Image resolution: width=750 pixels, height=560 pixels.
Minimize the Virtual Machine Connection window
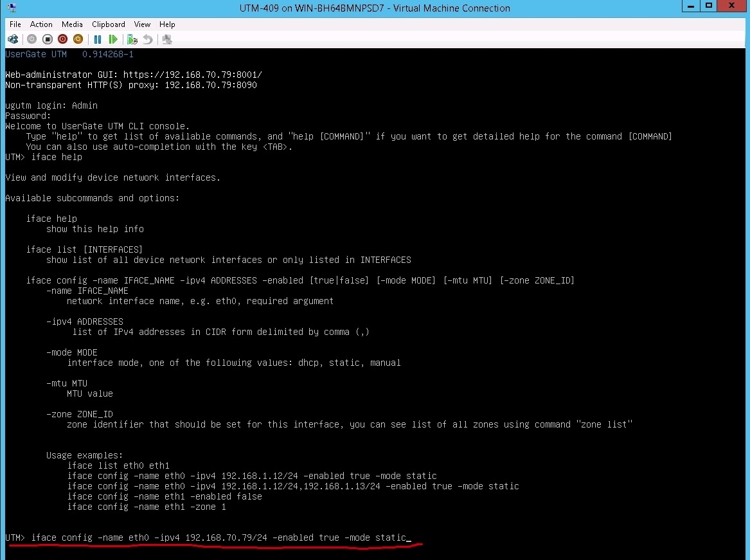[691, 6]
